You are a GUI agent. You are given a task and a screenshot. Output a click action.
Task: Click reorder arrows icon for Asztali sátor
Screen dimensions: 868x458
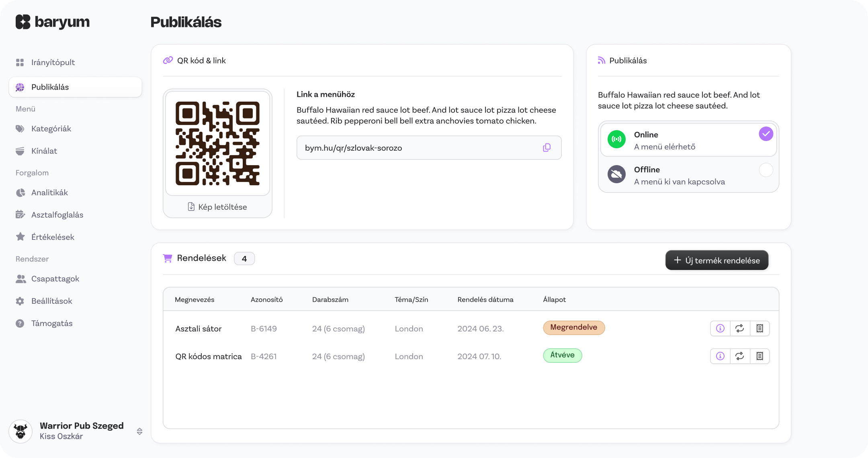[x=740, y=329]
